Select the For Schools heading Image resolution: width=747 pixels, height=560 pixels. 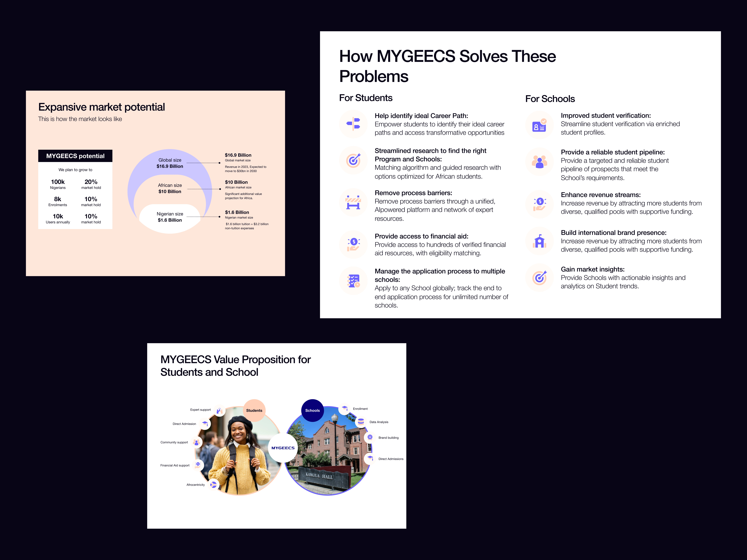(550, 99)
